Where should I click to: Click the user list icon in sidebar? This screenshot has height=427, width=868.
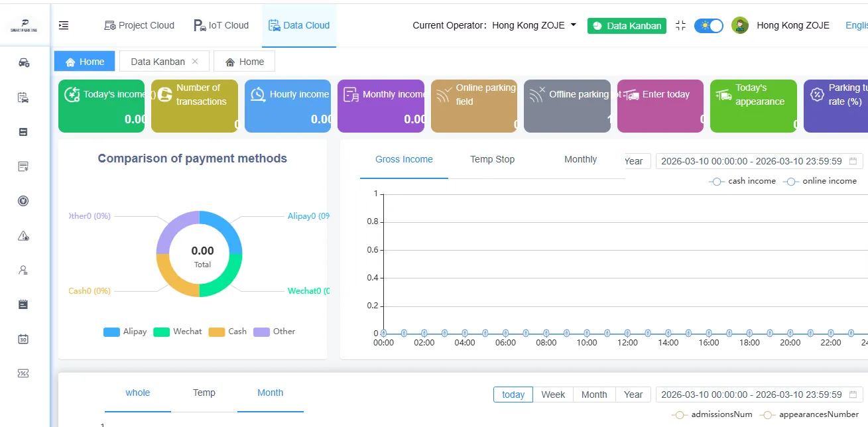[24, 270]
